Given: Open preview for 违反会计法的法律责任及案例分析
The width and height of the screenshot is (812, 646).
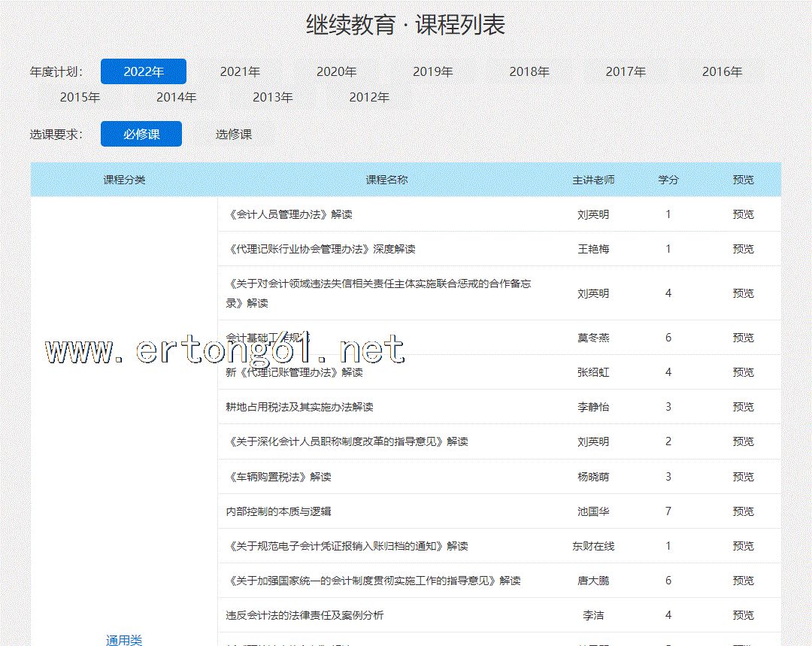Looking at the screenshot, I should click(743, 615).
